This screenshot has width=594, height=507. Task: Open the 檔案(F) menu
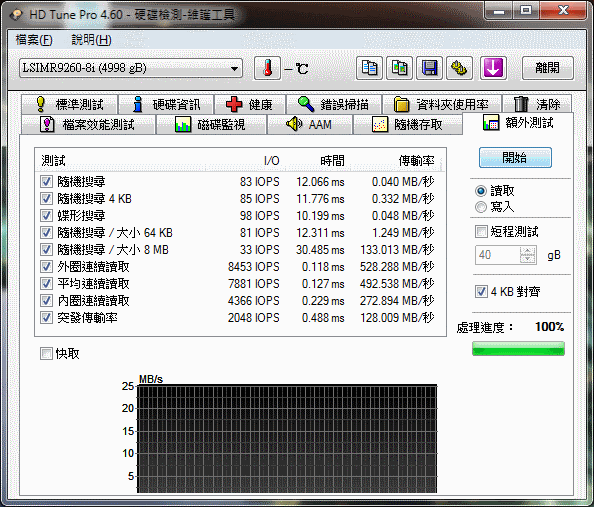(x=34, y=39)
